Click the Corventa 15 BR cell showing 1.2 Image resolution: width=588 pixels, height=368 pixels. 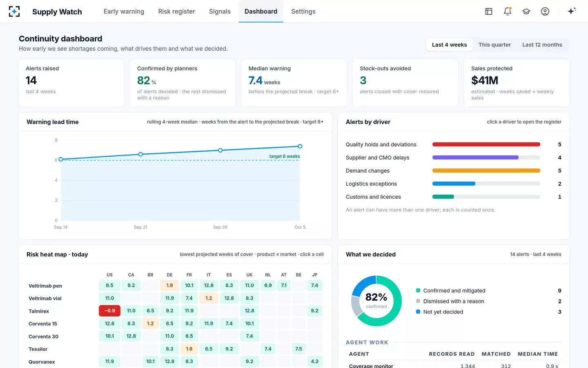[150, 323]
